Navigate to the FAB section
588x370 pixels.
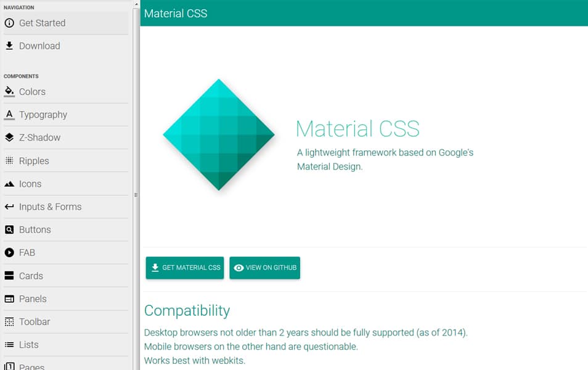coord(66,253)
